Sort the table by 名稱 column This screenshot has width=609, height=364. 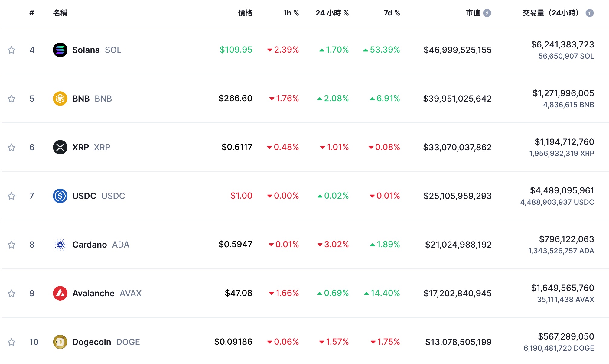(x=60, y=13)
